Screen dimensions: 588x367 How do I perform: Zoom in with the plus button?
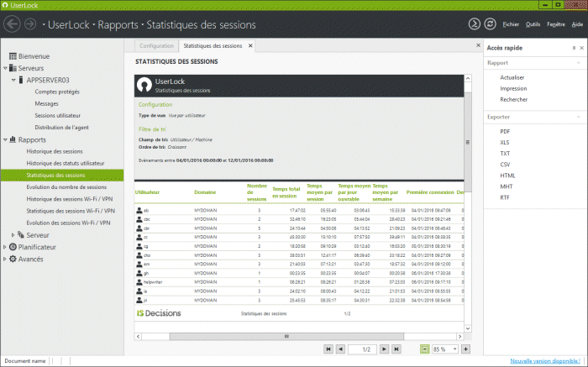coord(465,349)
